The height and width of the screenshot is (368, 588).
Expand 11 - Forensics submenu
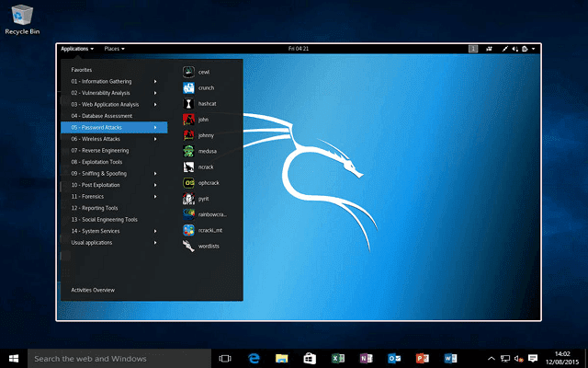pos(114,196)
